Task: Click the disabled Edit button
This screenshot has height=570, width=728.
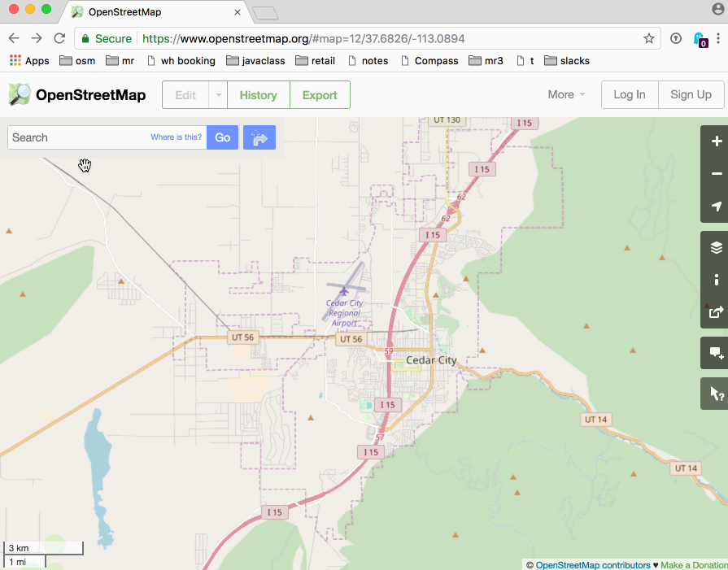Action: pos(185,94)
